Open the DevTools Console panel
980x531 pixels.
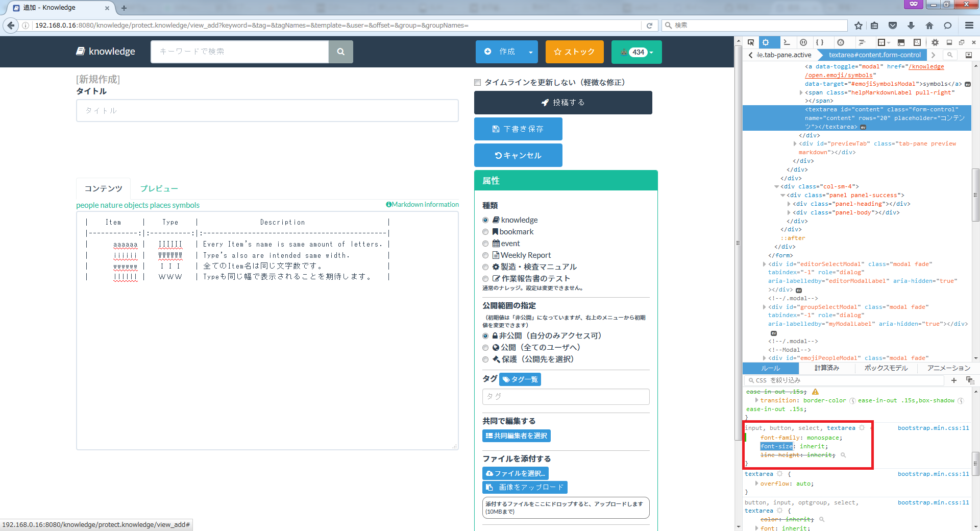(787, 42)
